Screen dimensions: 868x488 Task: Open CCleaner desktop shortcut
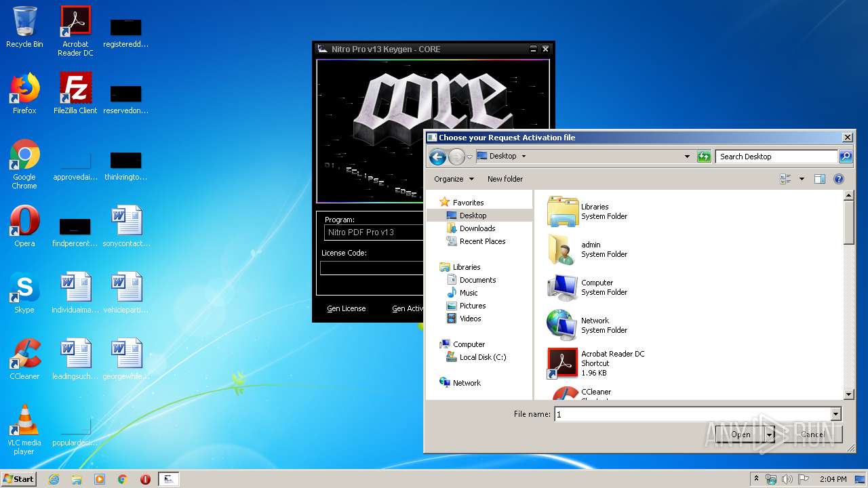click(24, 359)
